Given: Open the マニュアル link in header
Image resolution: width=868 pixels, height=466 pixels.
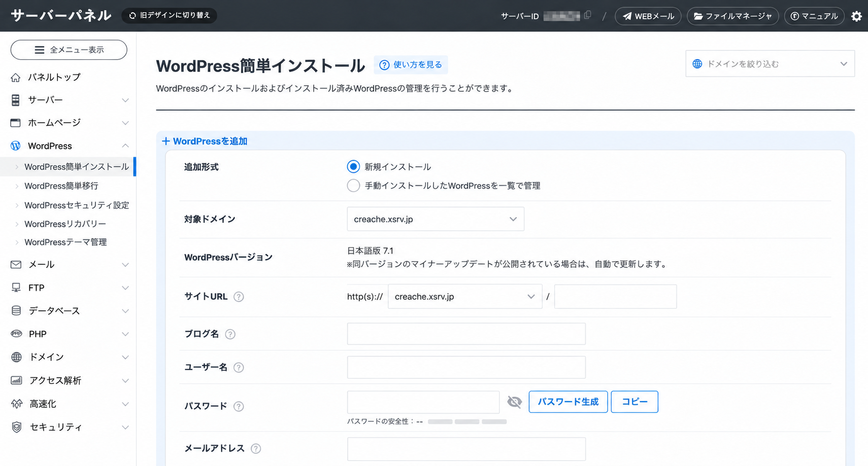Looking at the screenshot, I should (814, 16).
